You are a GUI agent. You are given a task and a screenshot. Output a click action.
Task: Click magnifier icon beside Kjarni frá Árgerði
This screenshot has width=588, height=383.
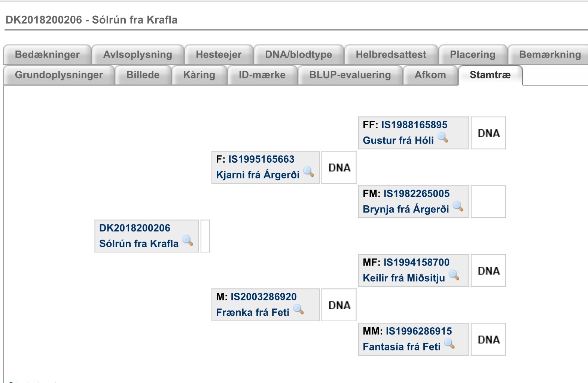(309, 172)
